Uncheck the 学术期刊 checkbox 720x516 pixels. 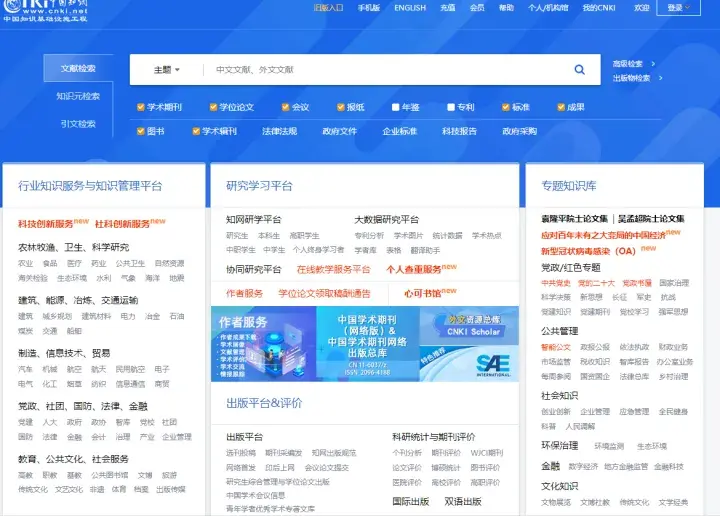point(142,107)
